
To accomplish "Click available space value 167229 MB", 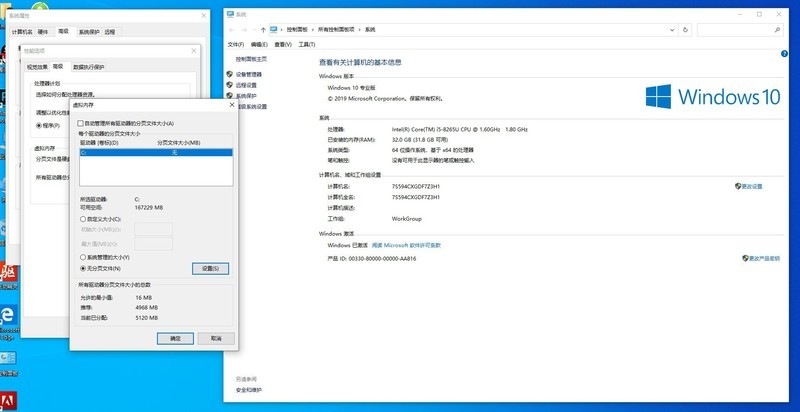I will [148, 208].
